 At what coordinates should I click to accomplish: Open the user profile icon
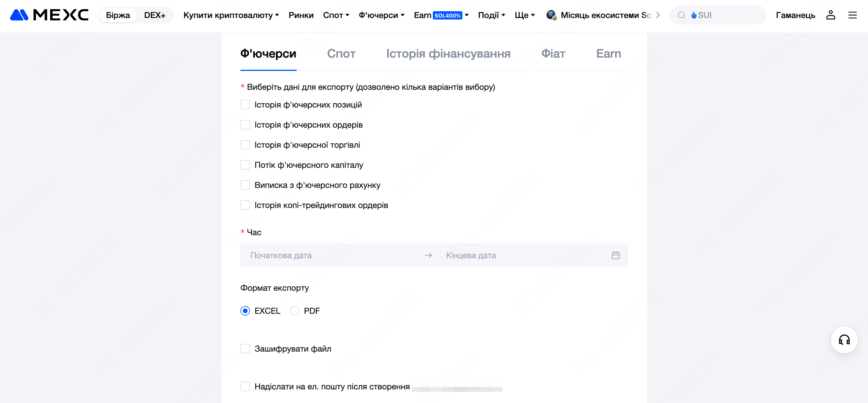point(830,15)
